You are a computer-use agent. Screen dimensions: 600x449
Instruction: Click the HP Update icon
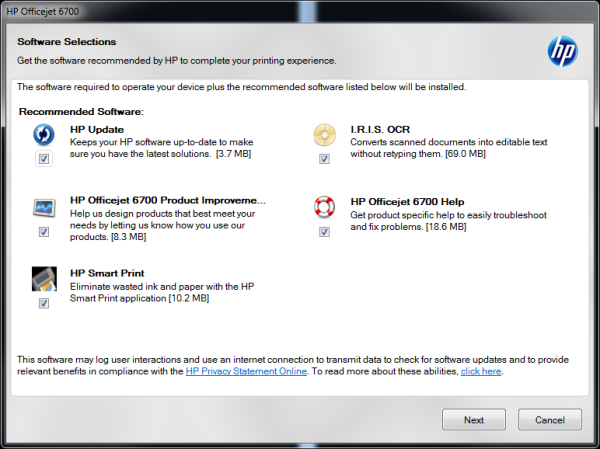click(44, 135)
